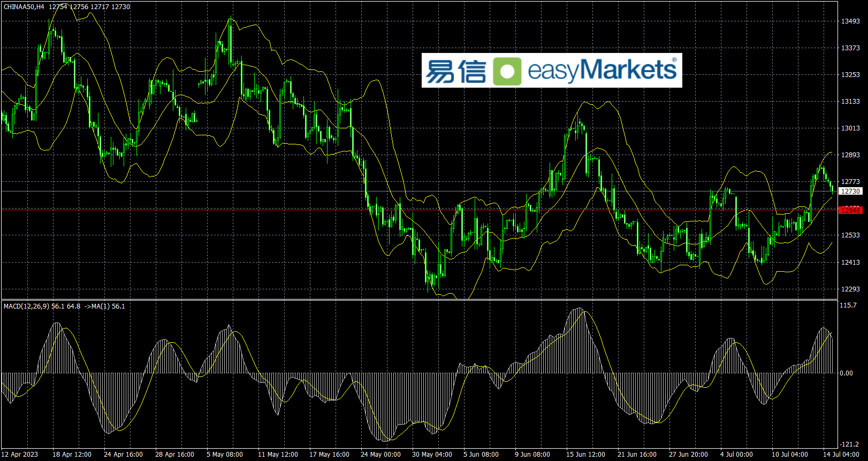Click the easyMarkets brand name text

(602, 70)
